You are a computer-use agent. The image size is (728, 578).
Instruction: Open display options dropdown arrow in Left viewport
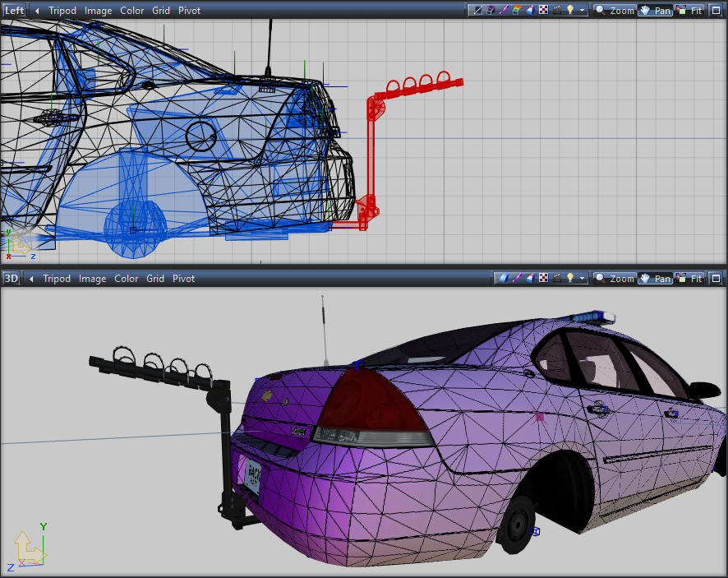coord(583,11)
